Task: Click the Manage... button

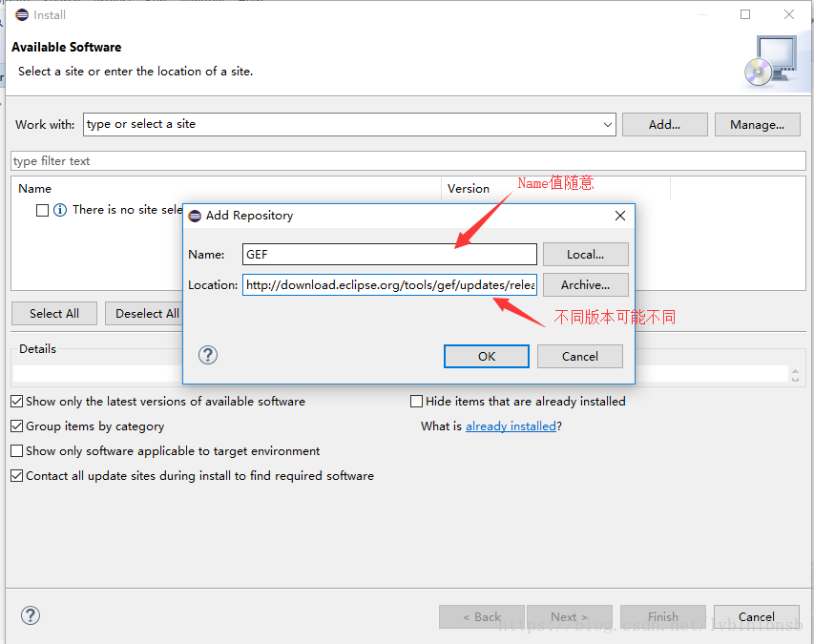Action: tap(757, 125)
